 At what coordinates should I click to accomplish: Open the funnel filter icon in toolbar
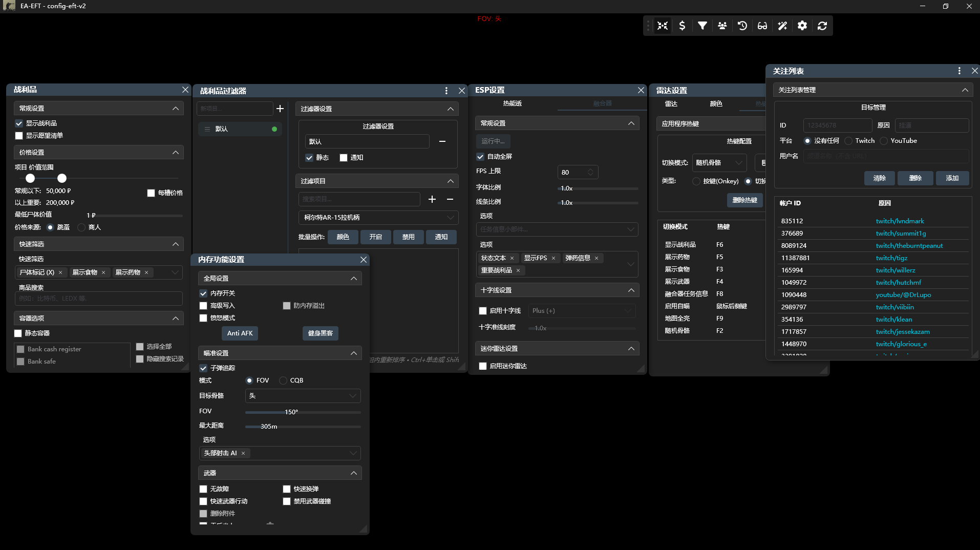click(702, 26)
